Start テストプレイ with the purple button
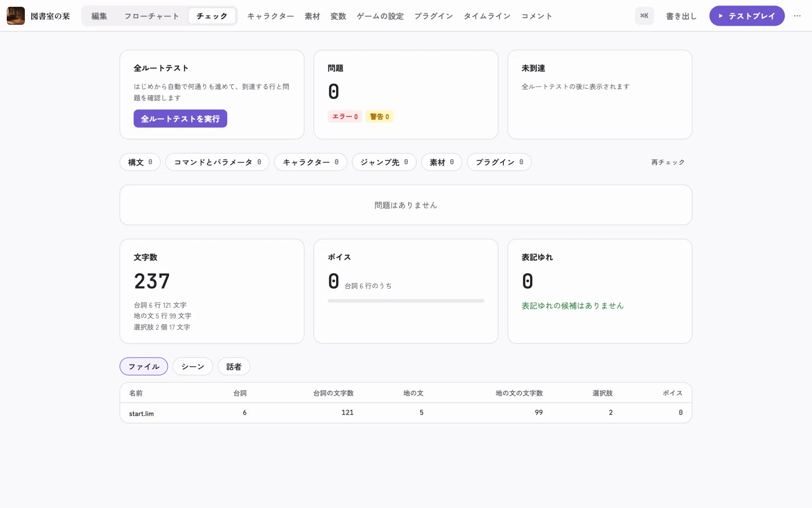 747,16
